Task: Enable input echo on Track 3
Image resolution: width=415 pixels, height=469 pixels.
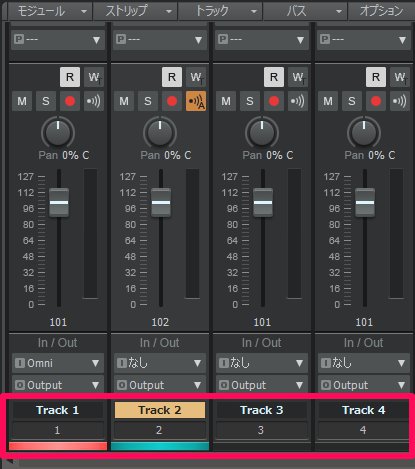Action: 298,101
